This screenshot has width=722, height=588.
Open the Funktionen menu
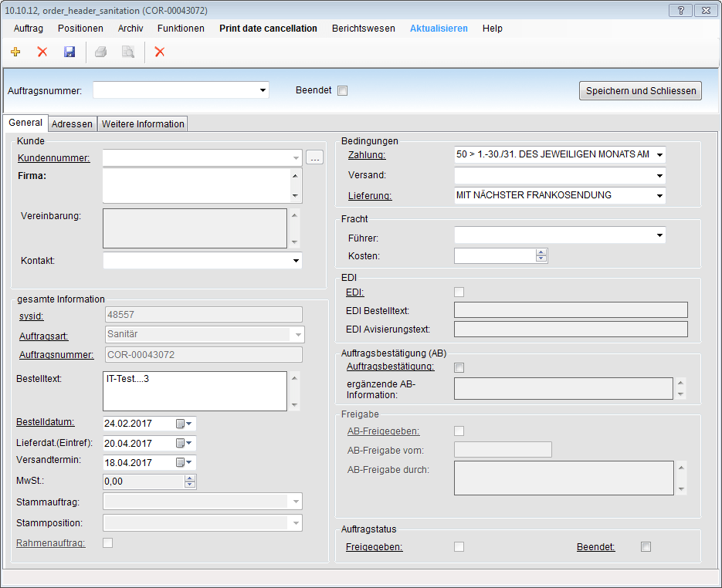[x=181, y=29]
